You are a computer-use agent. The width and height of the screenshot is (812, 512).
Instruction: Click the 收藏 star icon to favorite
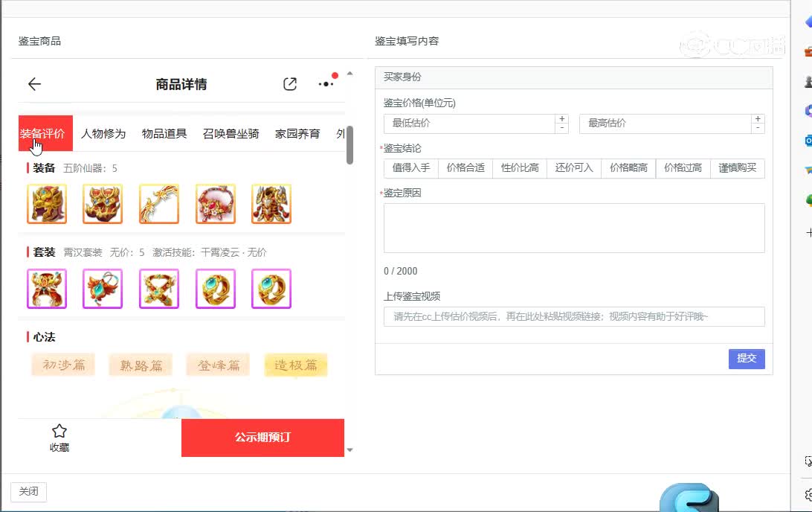coord(59,430)
